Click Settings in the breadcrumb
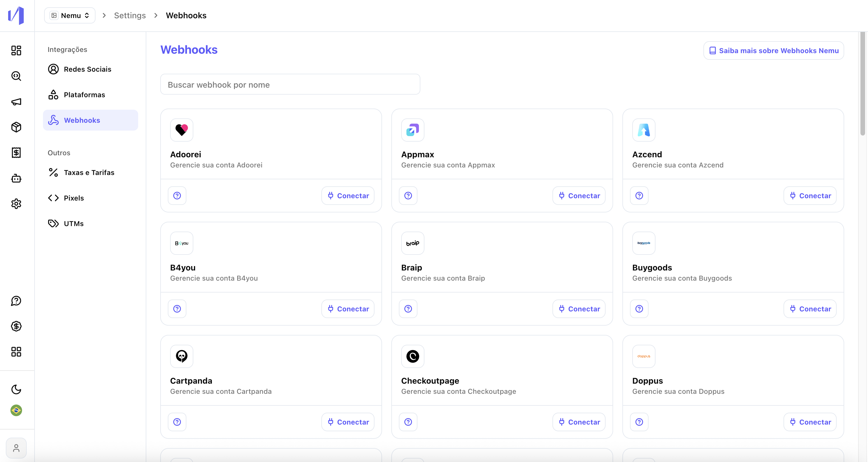The height and width of the screenshot is (462, 868). point(130,15)
